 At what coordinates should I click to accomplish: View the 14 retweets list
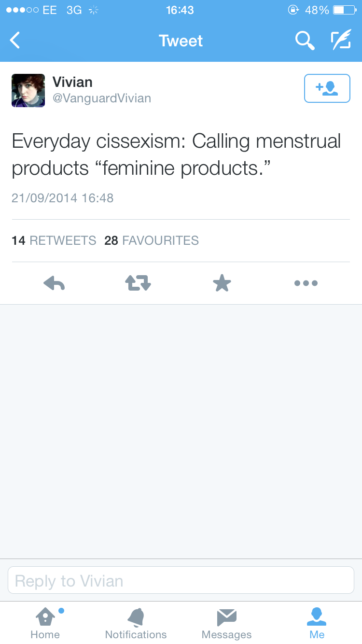pyautogui.click(x=54, y=240)
